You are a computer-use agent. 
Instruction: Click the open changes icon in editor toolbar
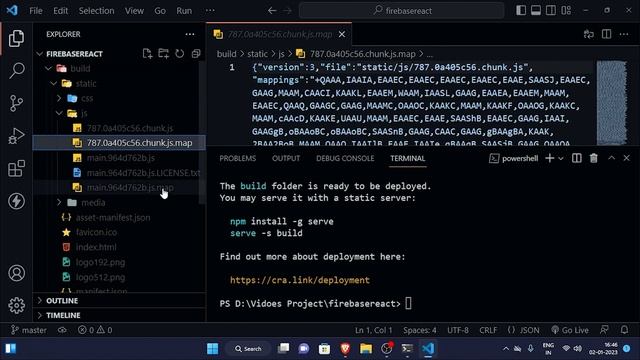pos(589,34)
